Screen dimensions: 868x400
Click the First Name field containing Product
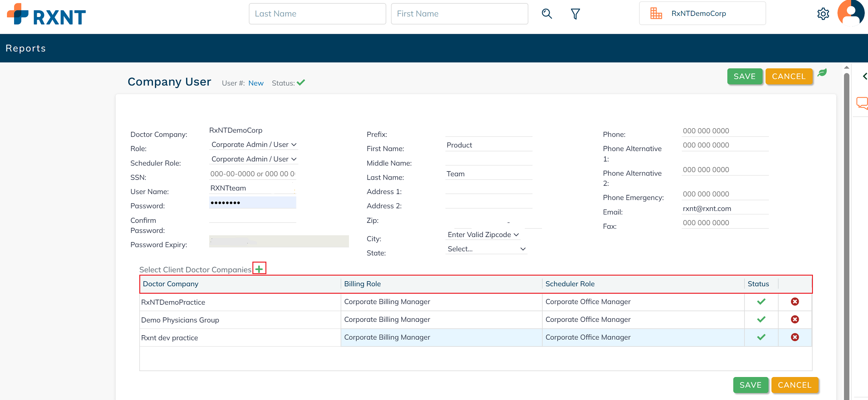(x=489, y=145)
